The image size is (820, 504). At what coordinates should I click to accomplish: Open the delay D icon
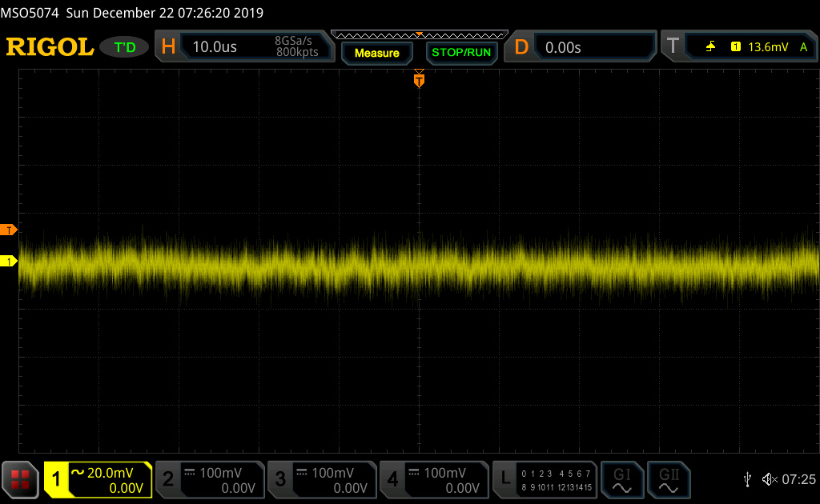(521, 47)
